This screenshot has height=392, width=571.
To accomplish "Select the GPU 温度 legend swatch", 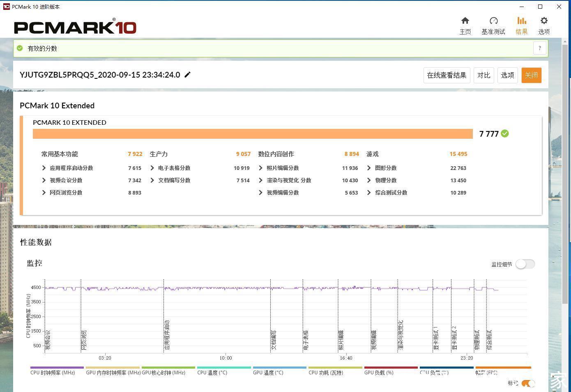I will (280, 368).
